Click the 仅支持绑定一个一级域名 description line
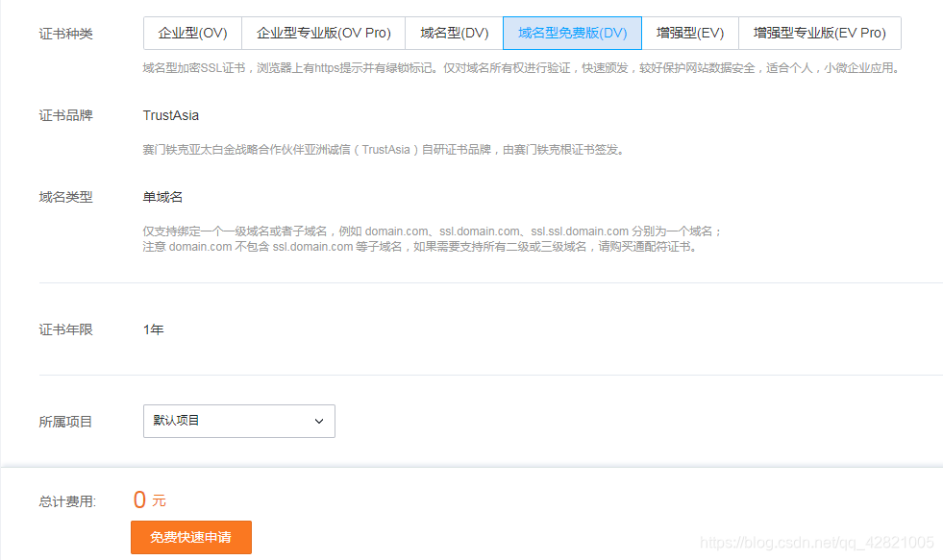This screenshot has width=943, height=560. coord(432,231)
